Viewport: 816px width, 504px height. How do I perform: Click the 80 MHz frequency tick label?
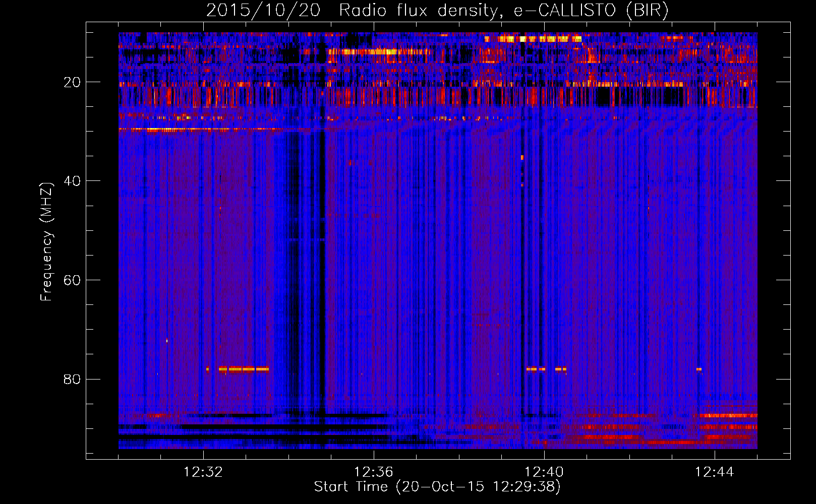tap(72, 379)
